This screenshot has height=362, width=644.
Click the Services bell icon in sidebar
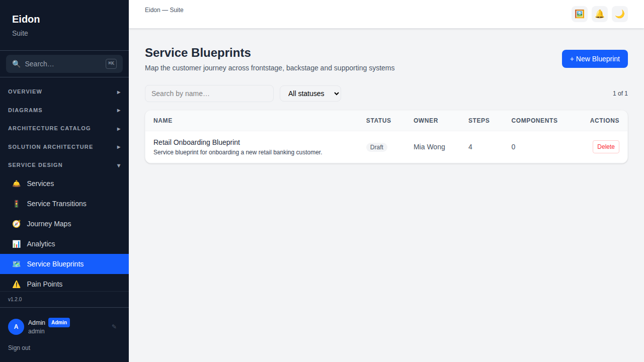17,184
